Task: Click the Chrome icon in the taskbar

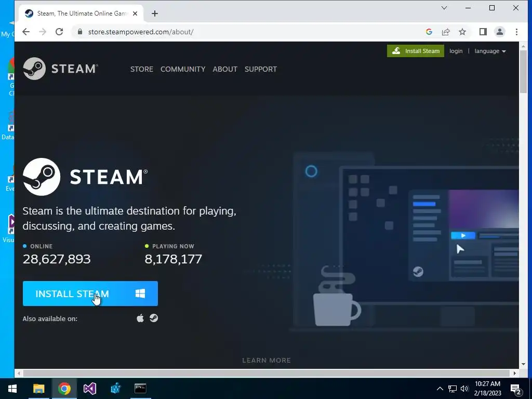Action: coord(64,389)
